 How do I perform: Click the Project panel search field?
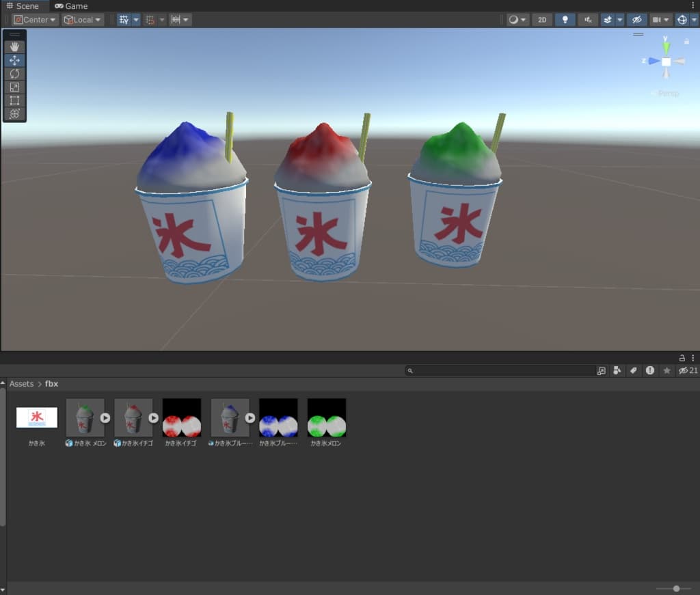[x=502, y=370]
